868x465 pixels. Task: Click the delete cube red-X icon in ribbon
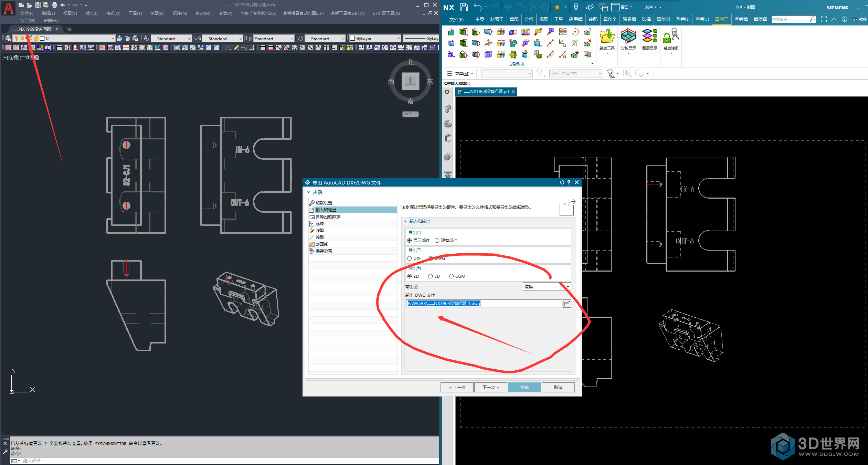[x=587, y=43]
